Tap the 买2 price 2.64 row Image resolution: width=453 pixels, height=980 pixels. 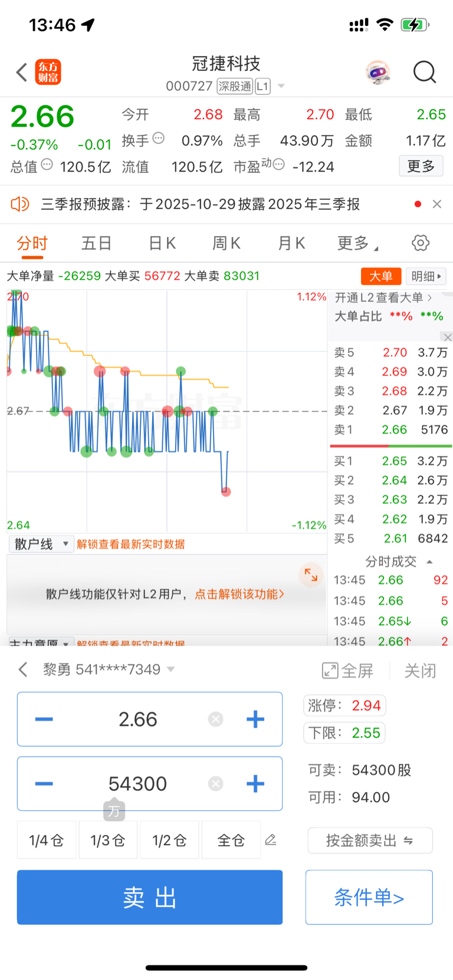[390, 480]
